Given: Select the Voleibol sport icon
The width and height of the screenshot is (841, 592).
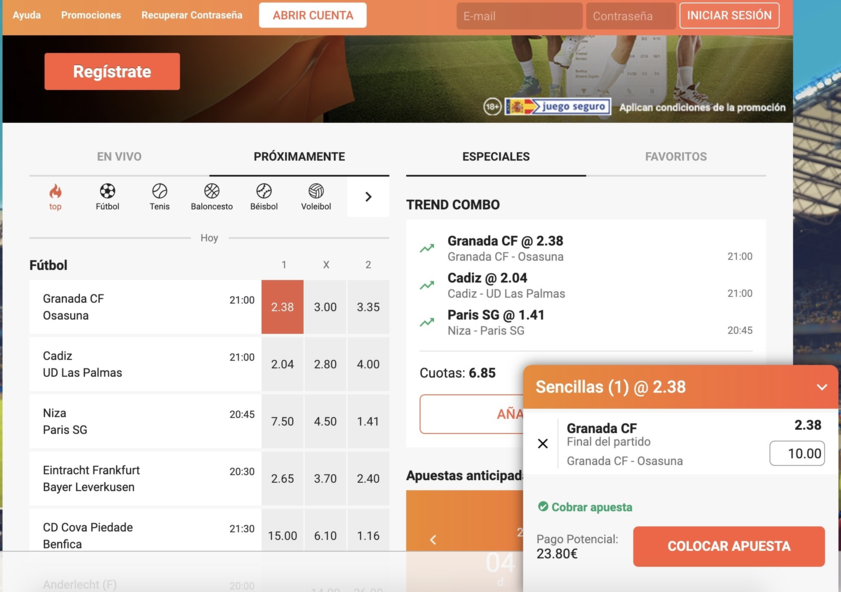Looking at the screenshot, I should point(316,196).
